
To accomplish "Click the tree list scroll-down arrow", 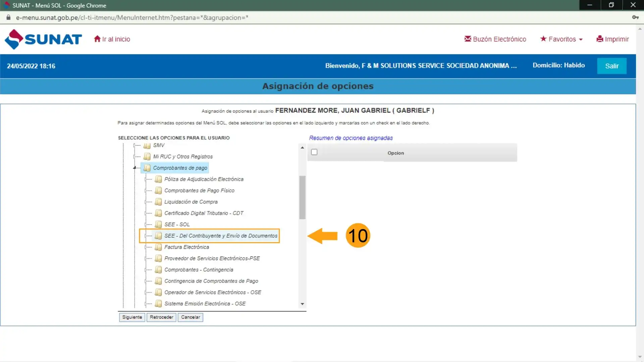I will (x=302, y=304).
